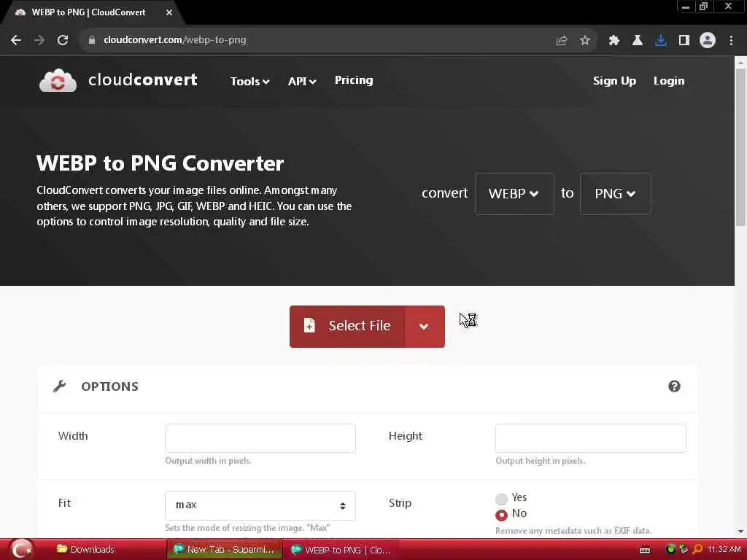Click 'Output height in pixels.' hint text

[x=541, y=461]
